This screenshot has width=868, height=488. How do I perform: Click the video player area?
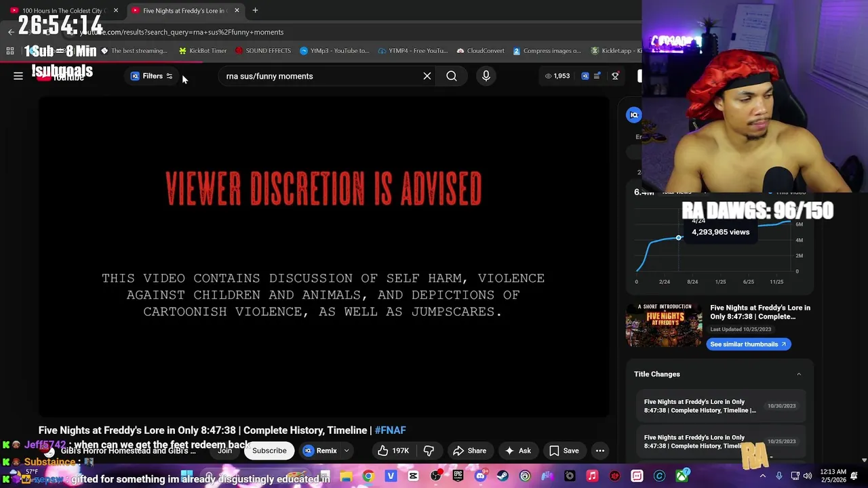324,256
